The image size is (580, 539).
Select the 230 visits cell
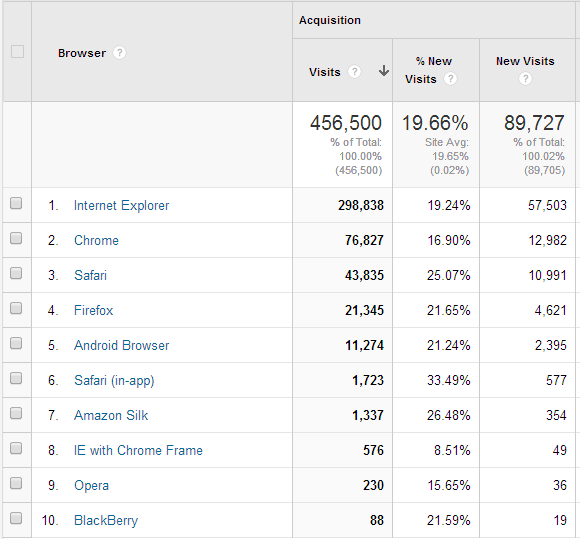(x=373, y=485)
